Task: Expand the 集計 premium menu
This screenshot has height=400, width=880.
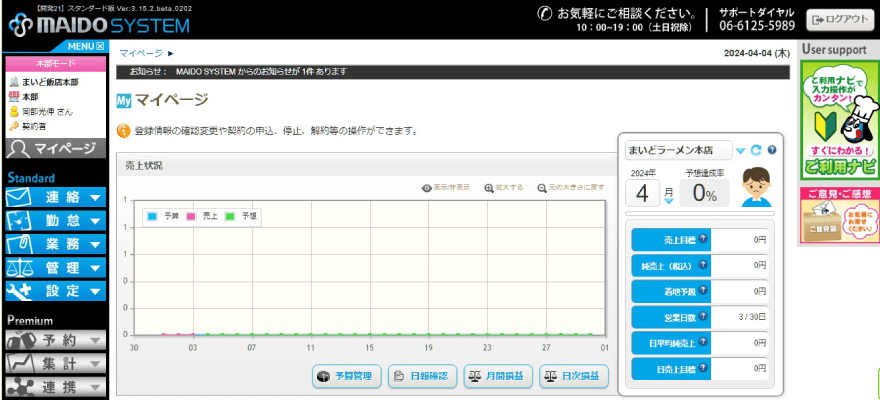Action: [56, 364]
